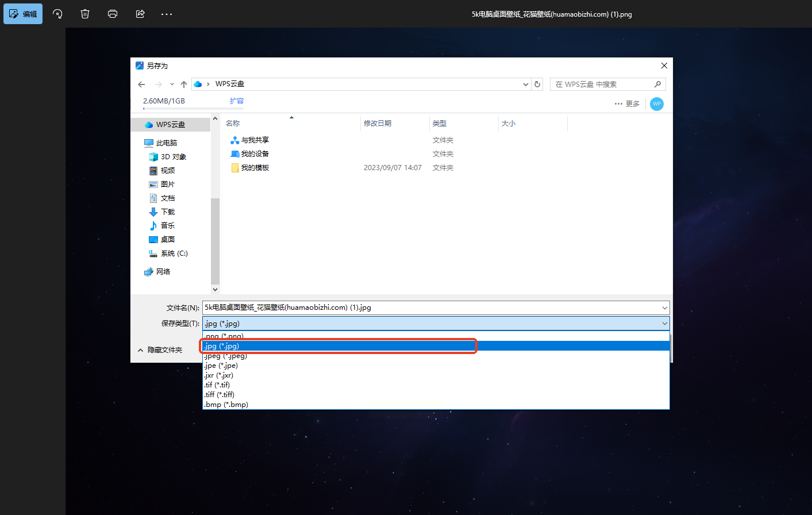Select the 与我共享 folder
This screenshot has height=515, width=812.
[x=249, y=140]
